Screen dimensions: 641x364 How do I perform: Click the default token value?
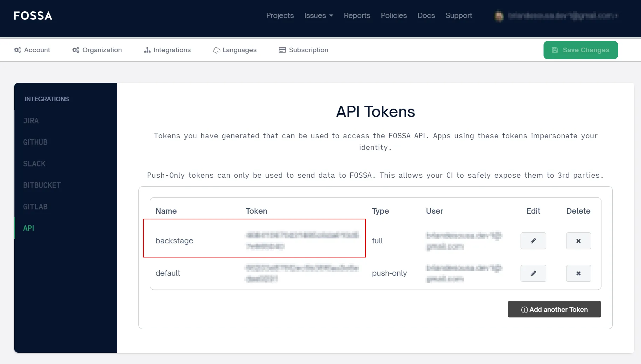pyautogui.click(x=302, y=273)
